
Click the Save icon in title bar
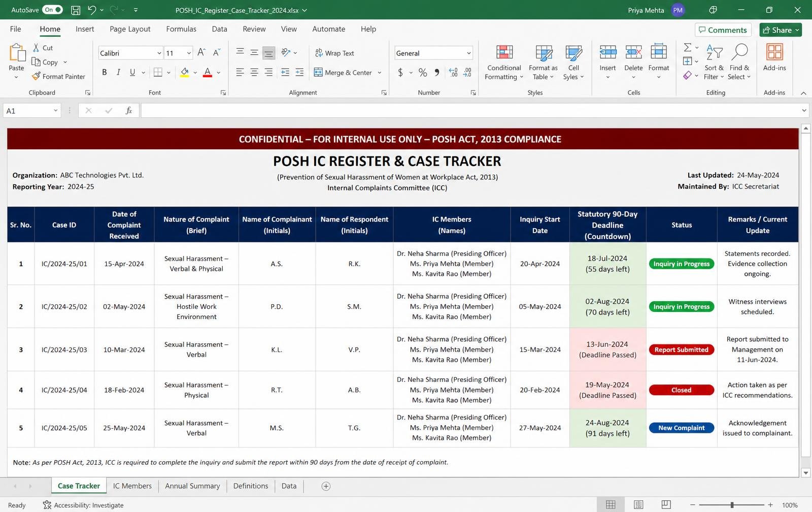[76, 10]
